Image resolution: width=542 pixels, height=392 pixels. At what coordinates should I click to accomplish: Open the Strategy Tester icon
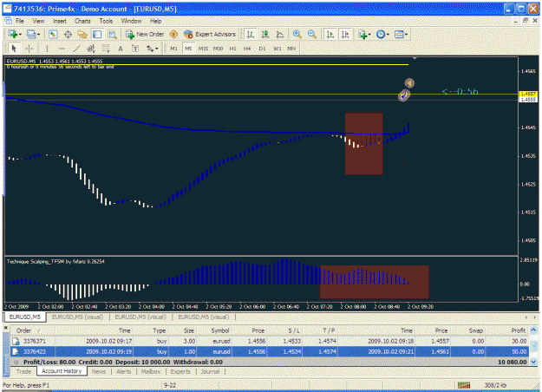[112, 34]
